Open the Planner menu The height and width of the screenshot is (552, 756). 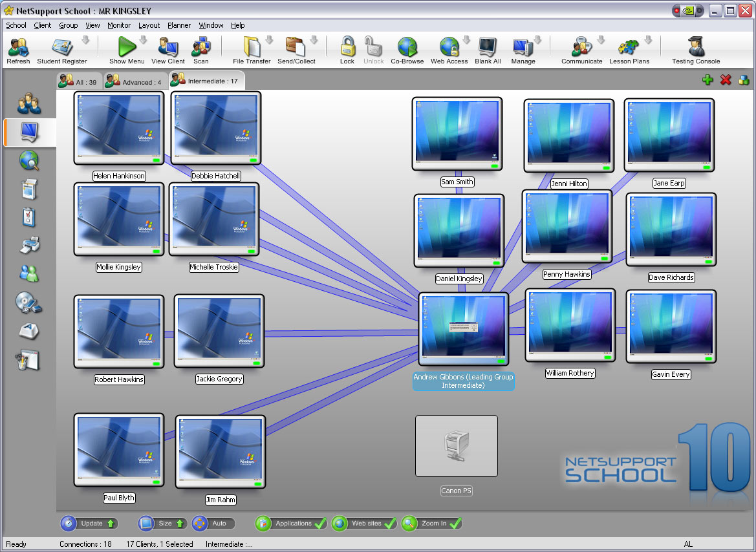pyautogui.click(x=179, y=26)
